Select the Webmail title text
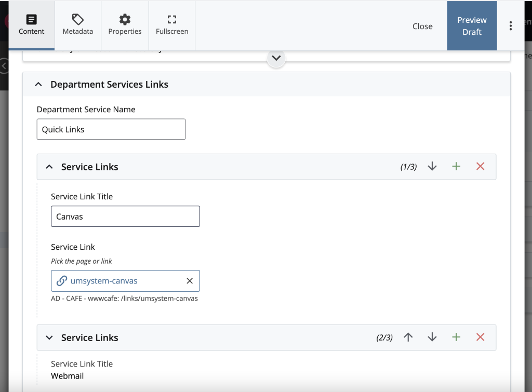Image resolution: width=532 pixels, height=392 pixels. click(x=67, y=376)
